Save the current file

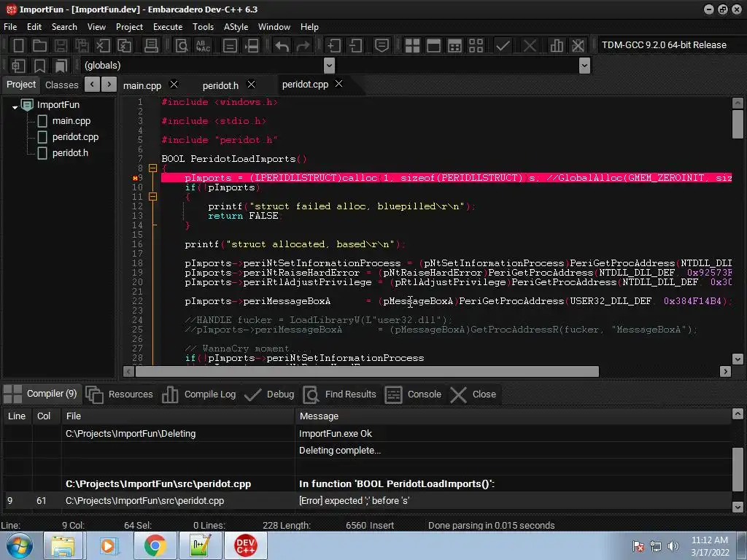coord(61,46)
